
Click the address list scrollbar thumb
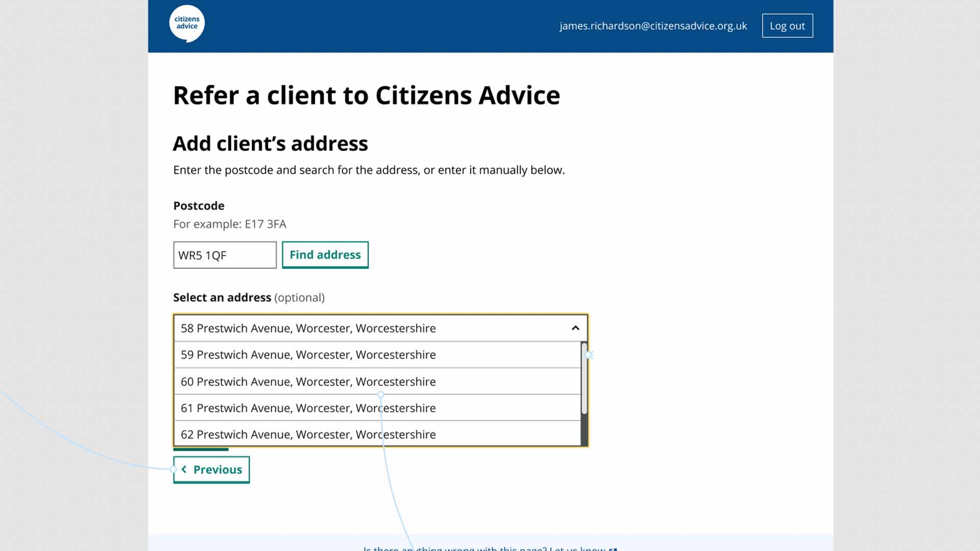[x=584, y=379]
